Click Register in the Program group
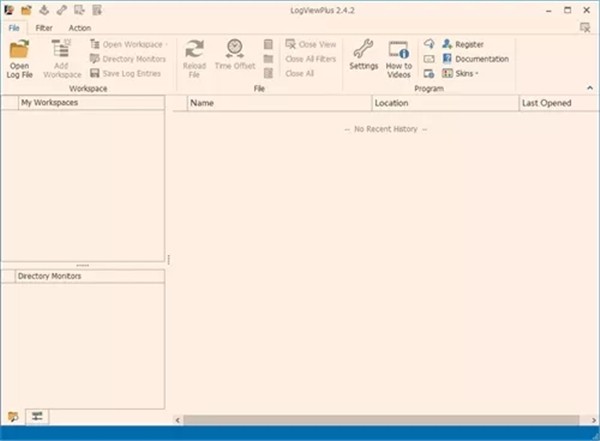This screenshot has width=600, height=441. pos(463,44)
